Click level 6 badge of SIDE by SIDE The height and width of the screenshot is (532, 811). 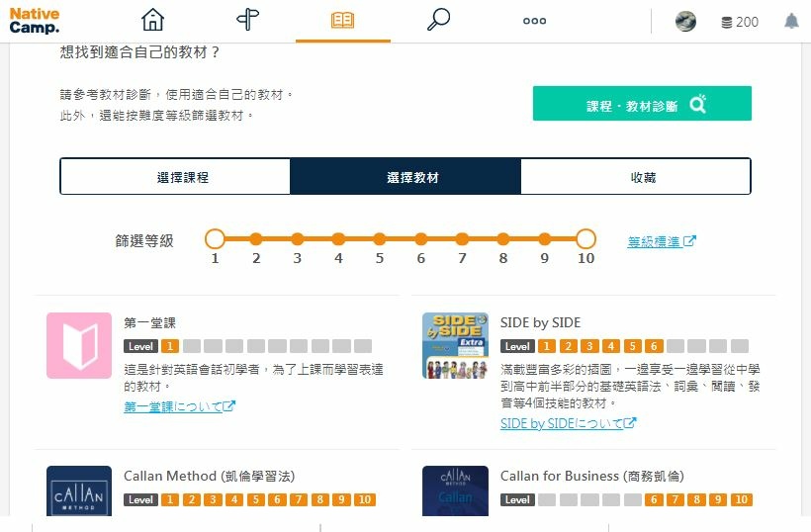click(654, 346)
